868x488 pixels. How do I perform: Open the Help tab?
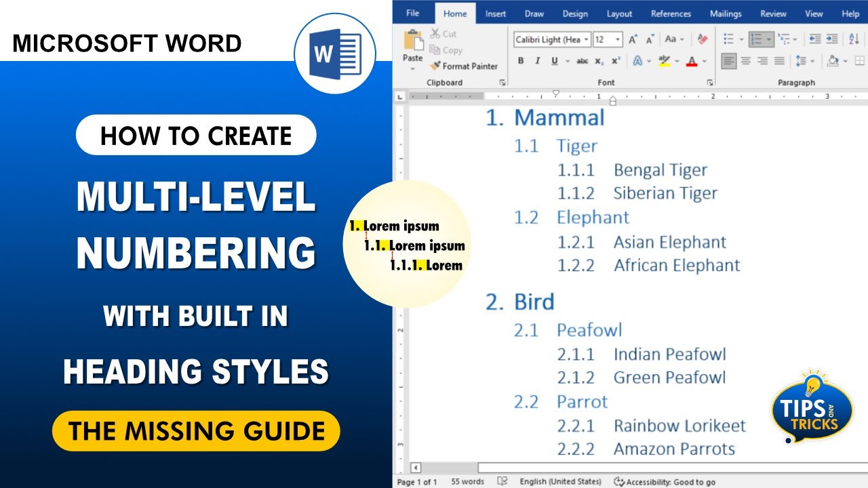pyautogui.click(x=850, y=14)
